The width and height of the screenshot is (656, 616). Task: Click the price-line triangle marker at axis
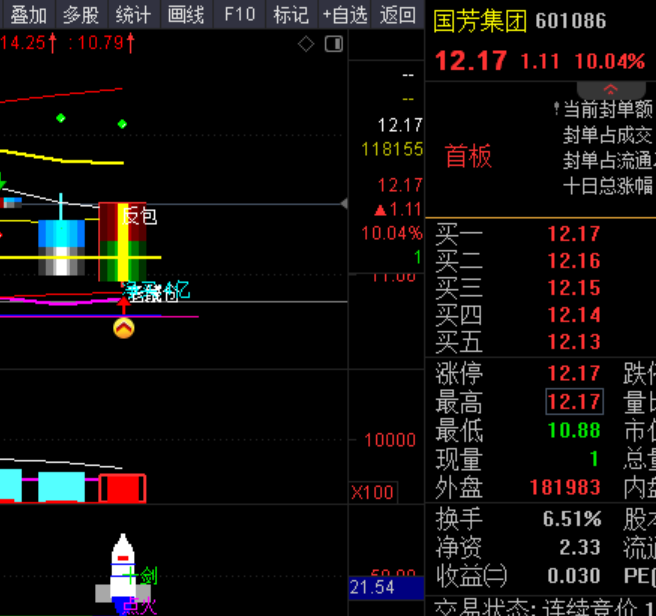344,204
